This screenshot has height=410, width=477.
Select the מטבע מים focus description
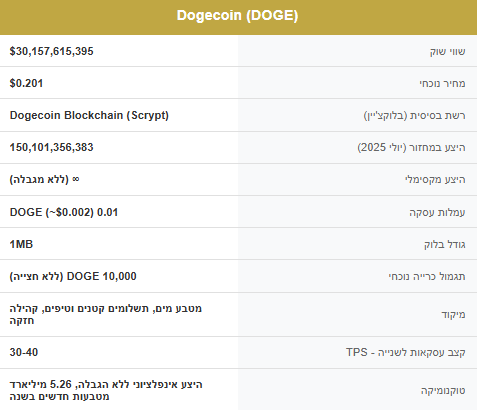click(106, 314)
